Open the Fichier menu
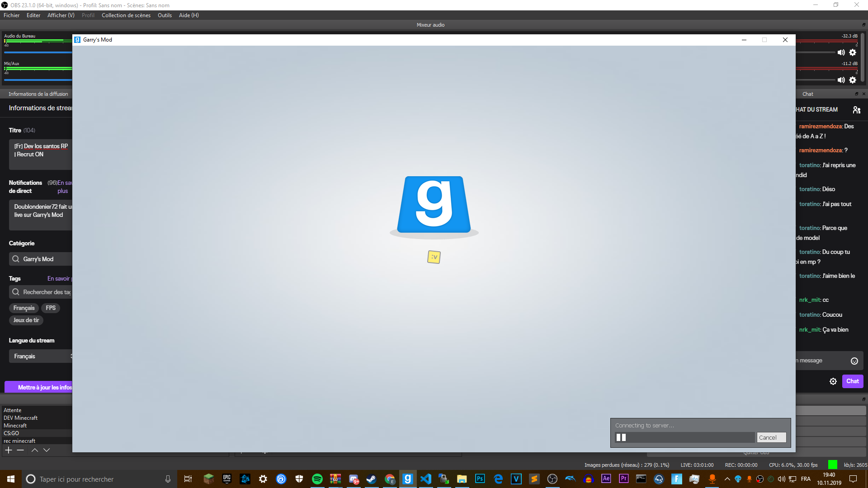The image size is (868, 488). tap(12, 15)
